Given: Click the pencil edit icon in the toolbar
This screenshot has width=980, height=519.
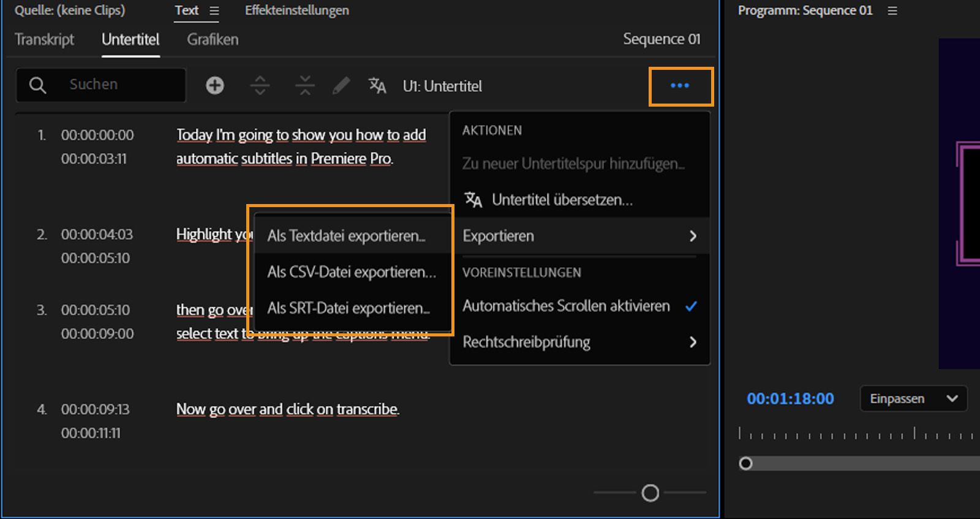Looking at the screenshot, I should [x=341, y=85].
